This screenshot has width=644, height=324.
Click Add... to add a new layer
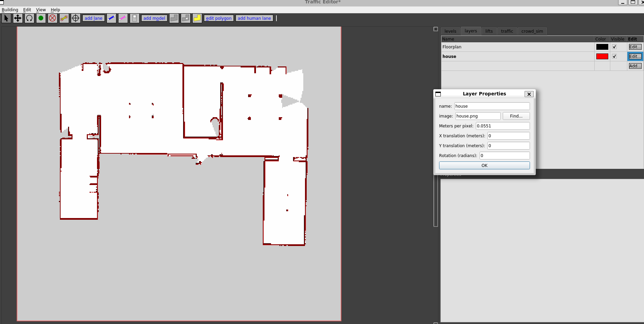[635, 66]
